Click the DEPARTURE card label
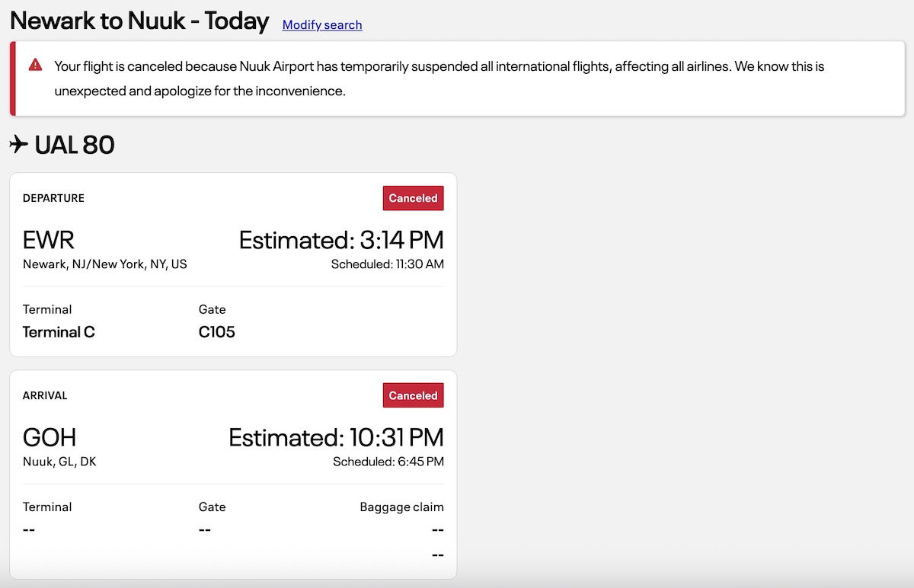This screenshot has height=588, width=914. [x=53, y=198]
